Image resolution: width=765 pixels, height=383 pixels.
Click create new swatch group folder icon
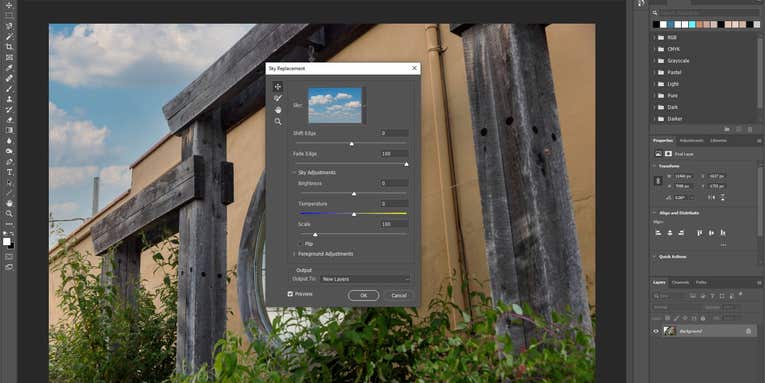pyautogui.click(x=727, y=129)
